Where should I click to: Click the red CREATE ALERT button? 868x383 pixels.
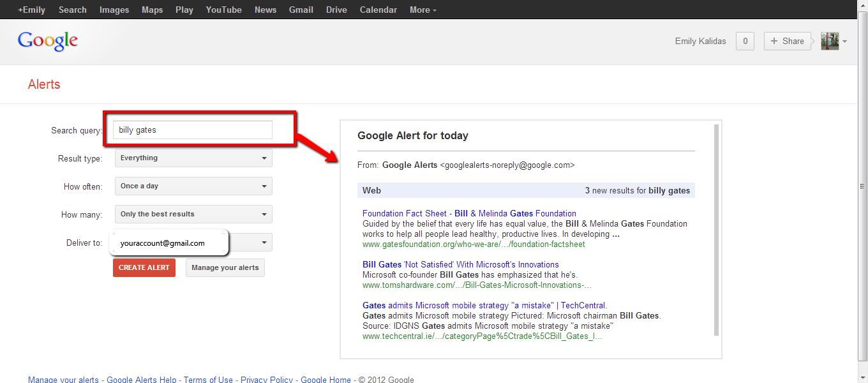pos(144,267)
